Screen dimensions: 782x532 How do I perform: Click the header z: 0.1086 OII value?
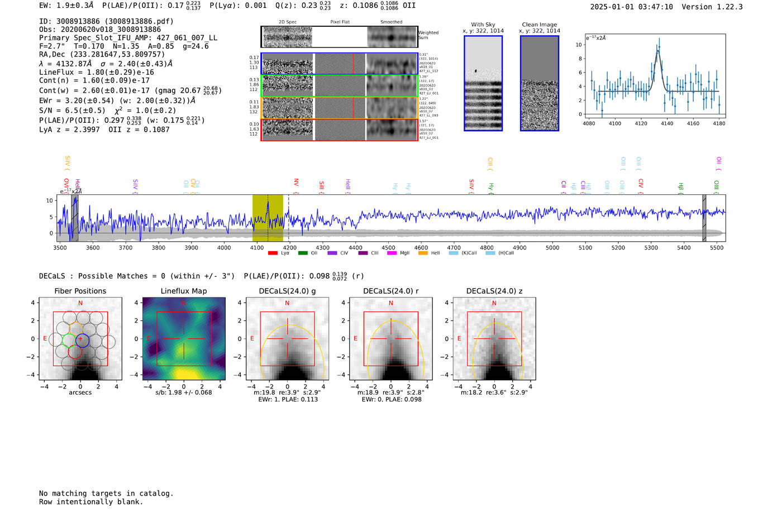coord(378,5)
